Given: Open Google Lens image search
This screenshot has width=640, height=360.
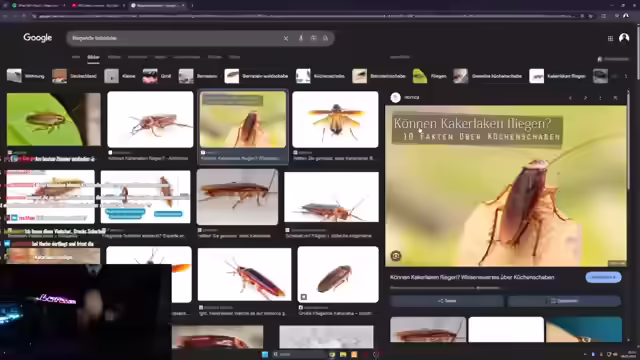Looking at the screenshot, I should (313, 38).
